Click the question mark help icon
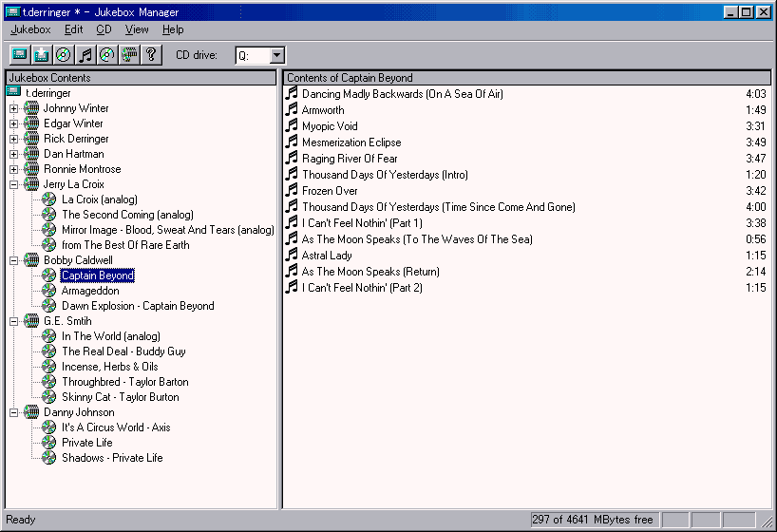The width and height of the screenshot is (777, 532). 150,55
